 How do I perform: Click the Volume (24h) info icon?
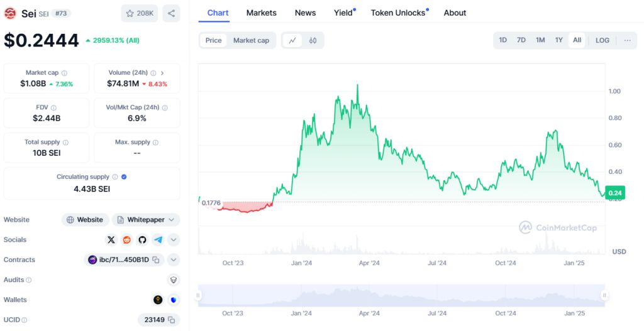pyautogui.click(x=153, y=73)
